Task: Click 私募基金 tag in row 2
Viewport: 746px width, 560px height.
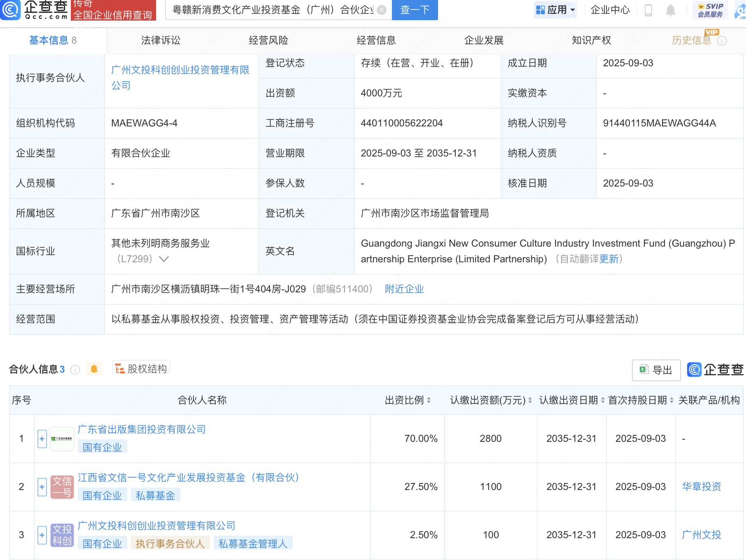Action: coord(155,495)
